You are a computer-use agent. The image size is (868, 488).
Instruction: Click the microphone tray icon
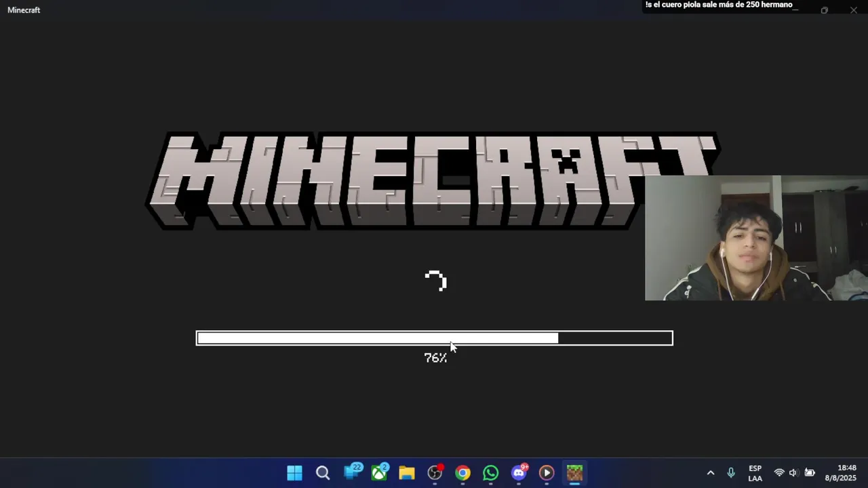[x=731, y=472]
